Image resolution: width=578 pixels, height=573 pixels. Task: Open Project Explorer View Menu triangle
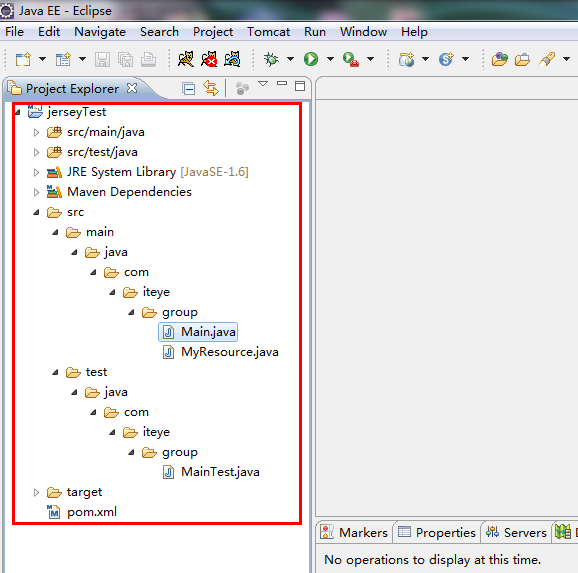[263, 84]
